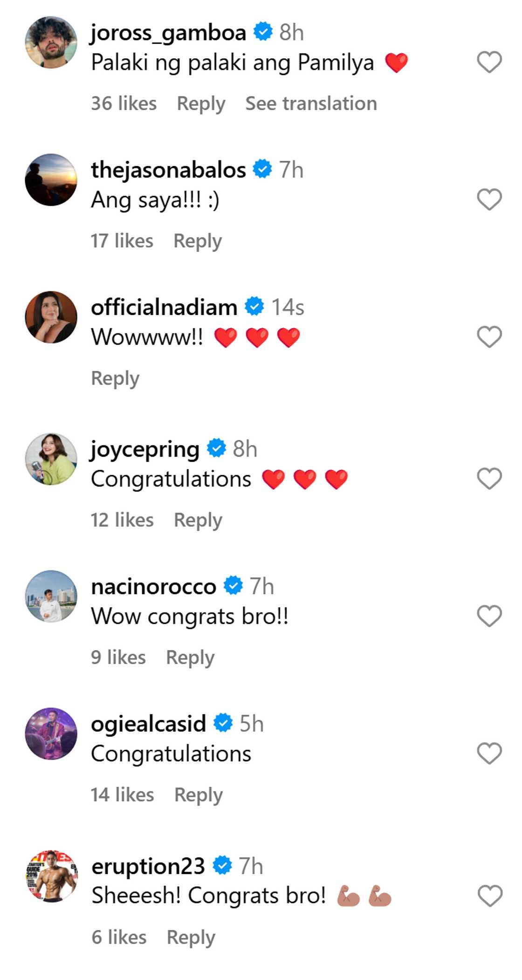
Task: Show translation of joross_gamboa's comment
Action: tap(311, 103)
